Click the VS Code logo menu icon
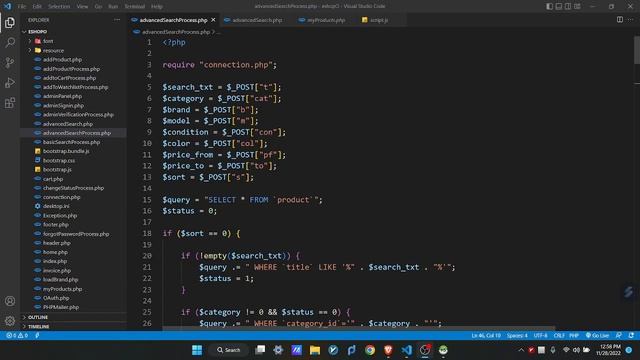 pos(7,6)
